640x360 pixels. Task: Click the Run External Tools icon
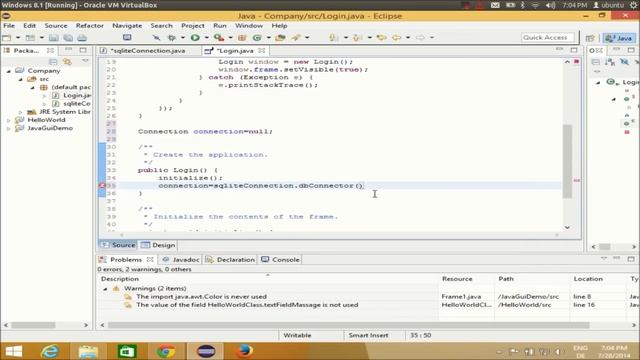219,38
